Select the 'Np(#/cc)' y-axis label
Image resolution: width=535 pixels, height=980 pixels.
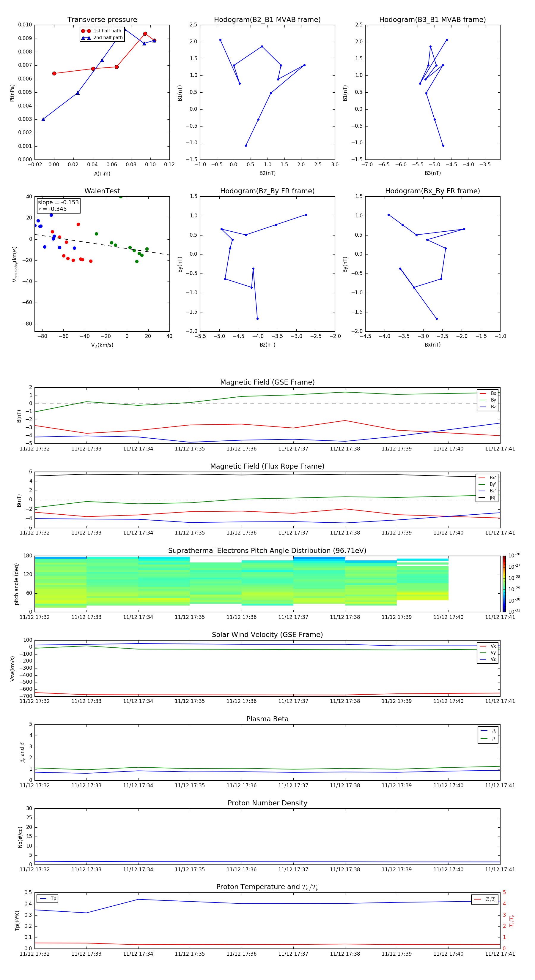[x=20, y=837]
